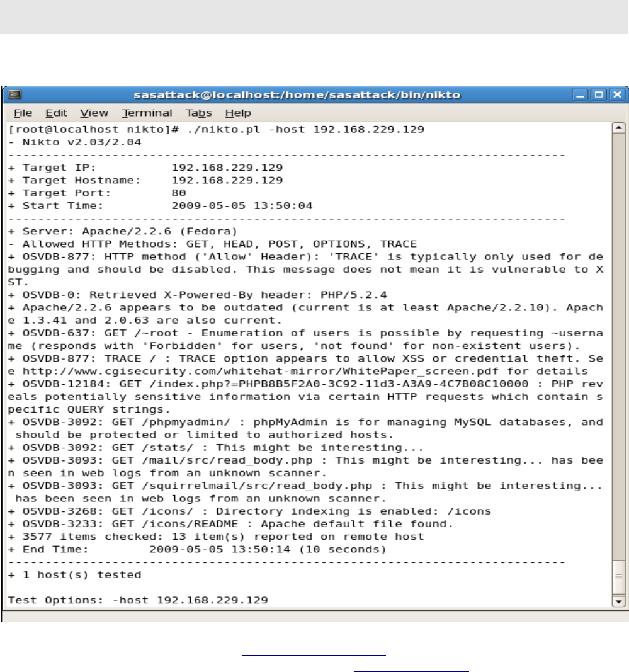Click the cgisecurity.com whitepaper URL
The width and height of the screenshot is (629, 672).
(x=261, y=372)
